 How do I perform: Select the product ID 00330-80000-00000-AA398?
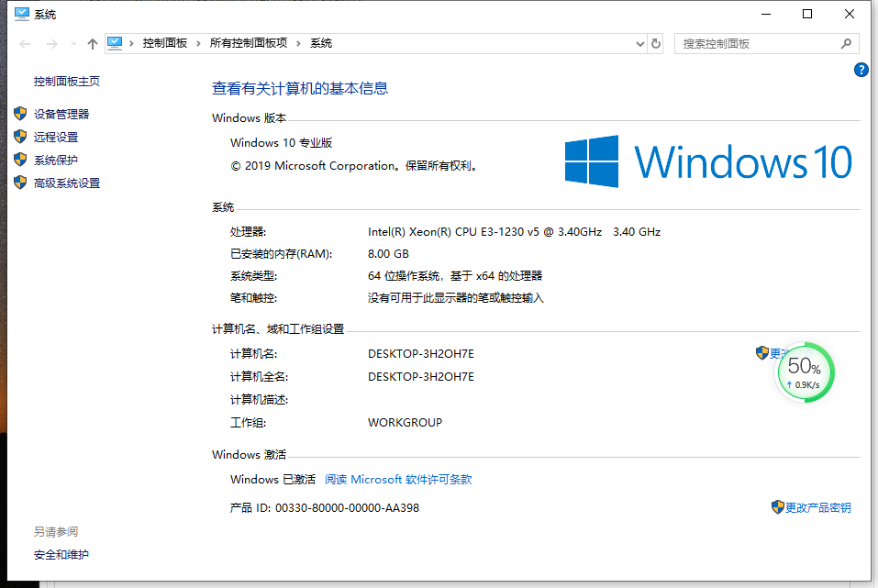click(347, 508)
